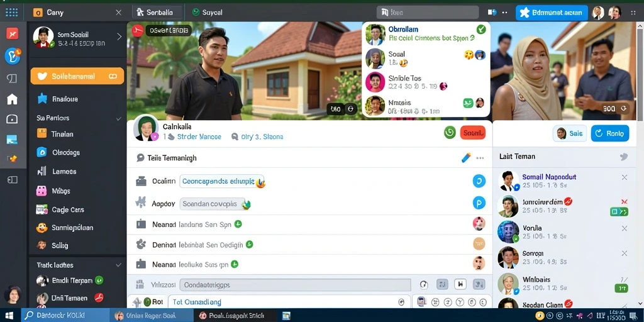
Task: Focus the top search field
Action: (428, 13)
